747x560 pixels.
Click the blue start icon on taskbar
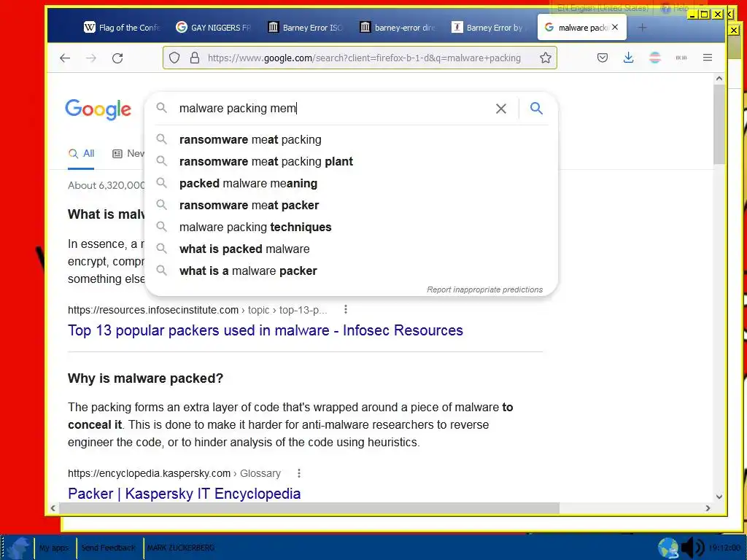tap(19, 548)
